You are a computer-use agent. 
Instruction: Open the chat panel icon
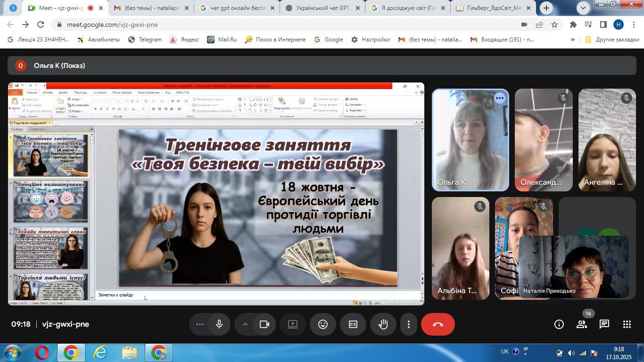click(x=604, y=324)
